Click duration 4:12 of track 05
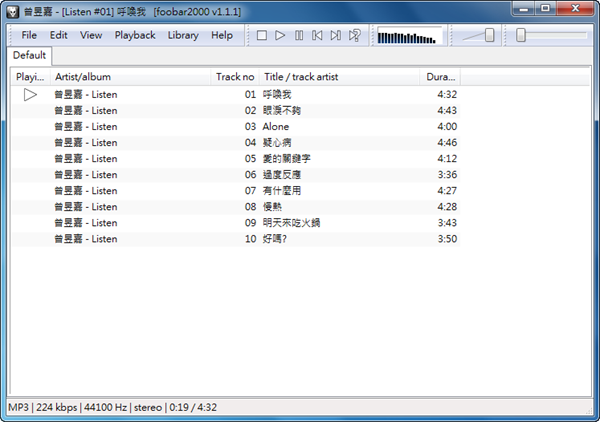 pyautogui.click(x=447, y=159)
